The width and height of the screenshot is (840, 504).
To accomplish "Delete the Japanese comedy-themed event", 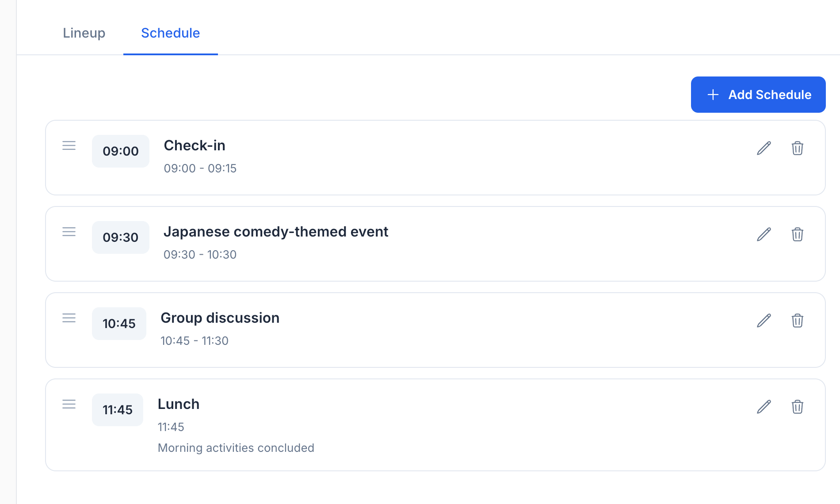I will (x=798, y=235).
